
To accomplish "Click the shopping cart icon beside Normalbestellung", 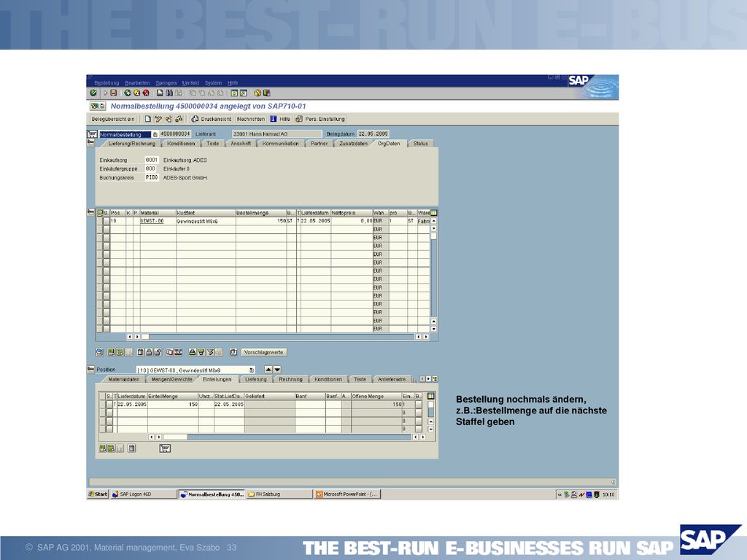I will [93, 134].
